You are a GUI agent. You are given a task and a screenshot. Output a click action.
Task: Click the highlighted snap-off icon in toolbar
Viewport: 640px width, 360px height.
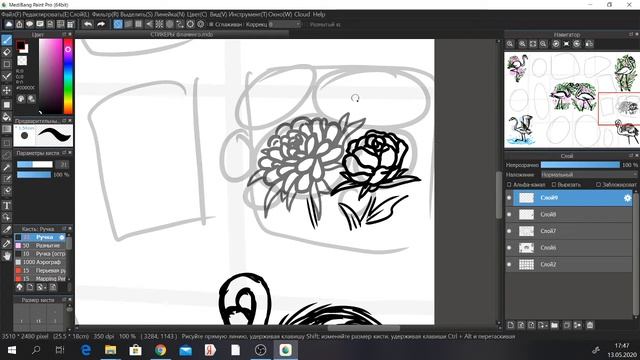click(x=118, y=24)
